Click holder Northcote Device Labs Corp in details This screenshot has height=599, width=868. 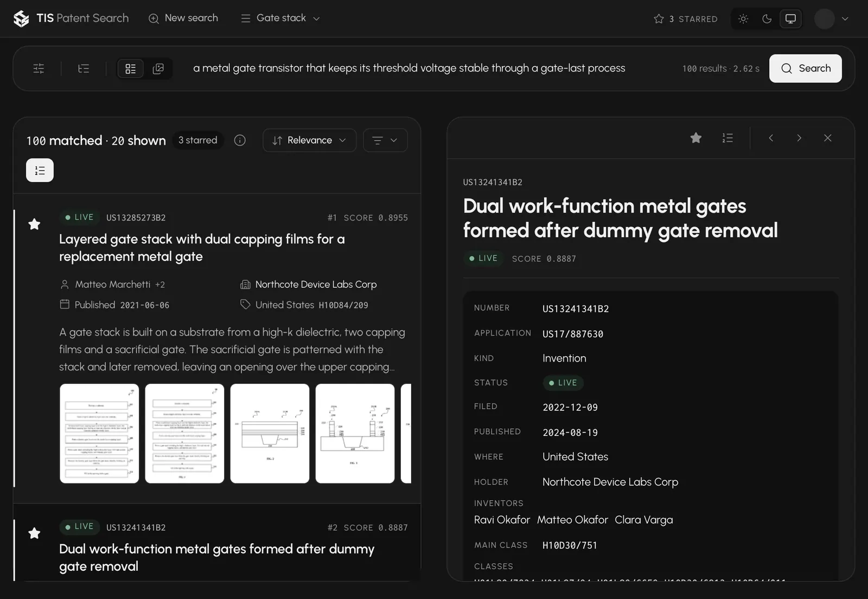(x=610, y=482)
